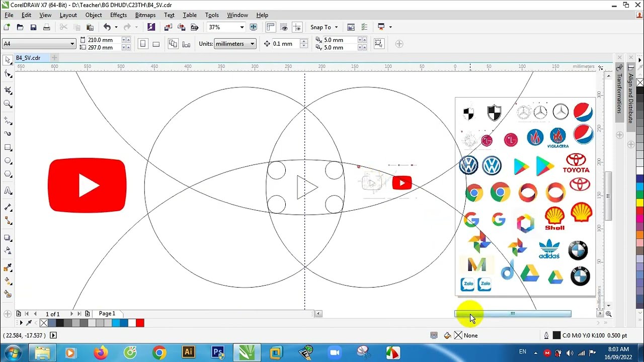
Task: Open the File menu
Action: tap(9, 15)
